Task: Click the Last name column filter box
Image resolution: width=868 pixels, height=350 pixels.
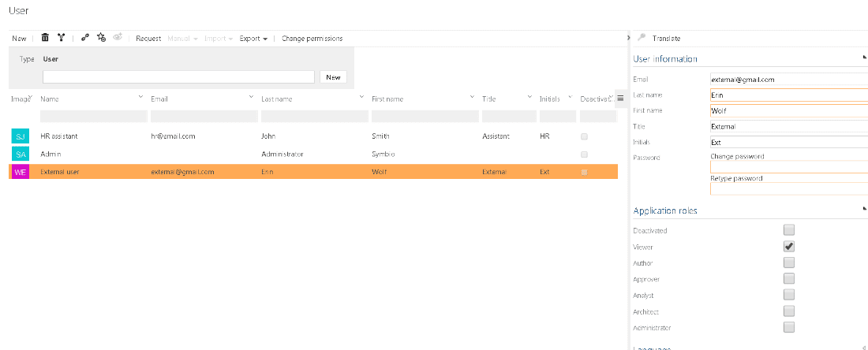Action: pos(314,116)
